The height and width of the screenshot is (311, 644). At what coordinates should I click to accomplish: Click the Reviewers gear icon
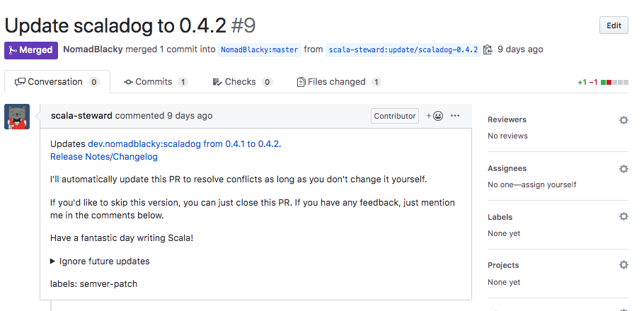[623, 120]
